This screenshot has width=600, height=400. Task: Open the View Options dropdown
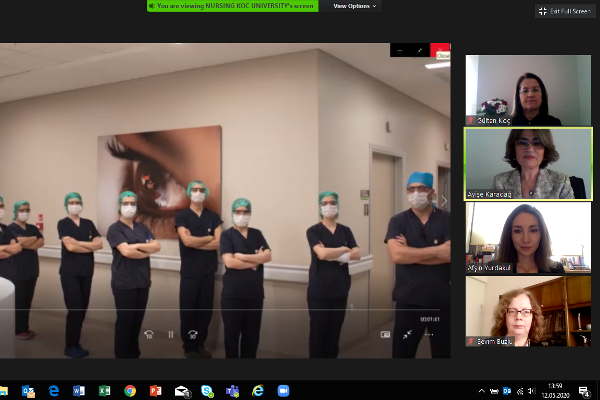coord(355,6)
